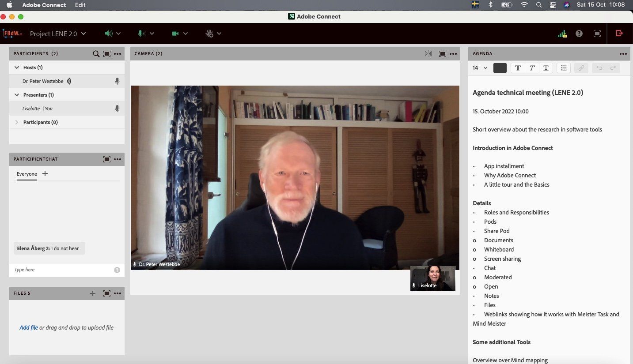This screenshot has height=364, width=633.
Task: Search participants with the magnifier icon
Action: pyautogui.click(x=96, y=54)
